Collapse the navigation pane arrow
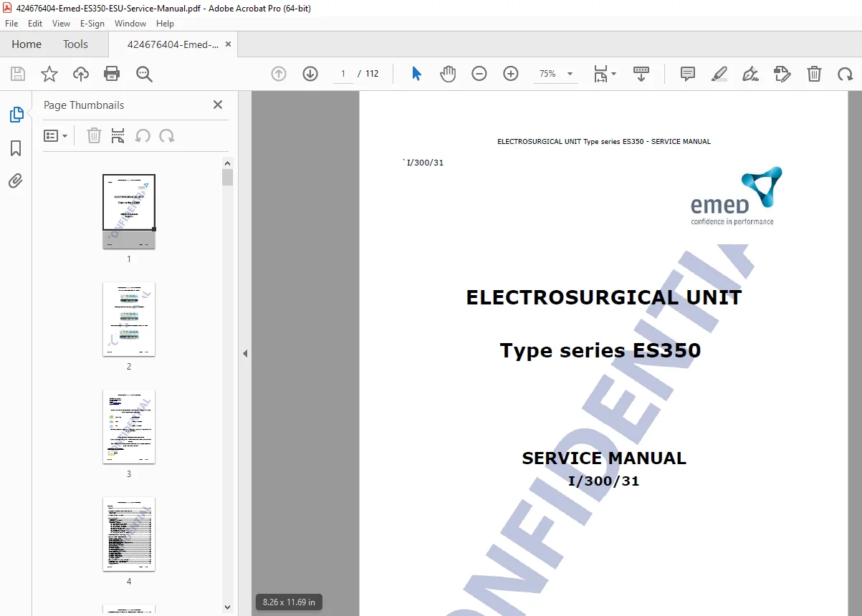This screenshot has height=616, width=862. [245, 353]
